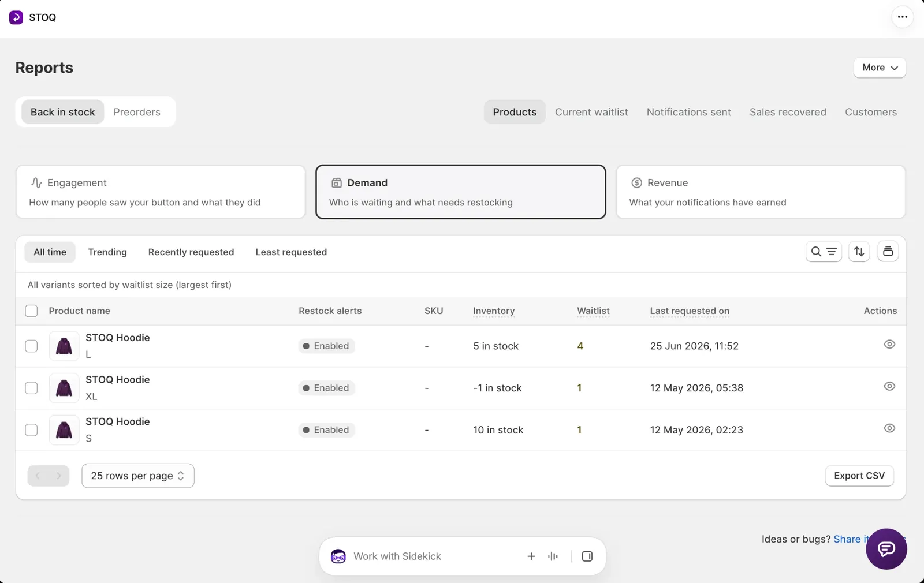Click the STOQ Hoodie S thumbnail
The width and height of the screenshot is (924, 583).
[64, 430]
